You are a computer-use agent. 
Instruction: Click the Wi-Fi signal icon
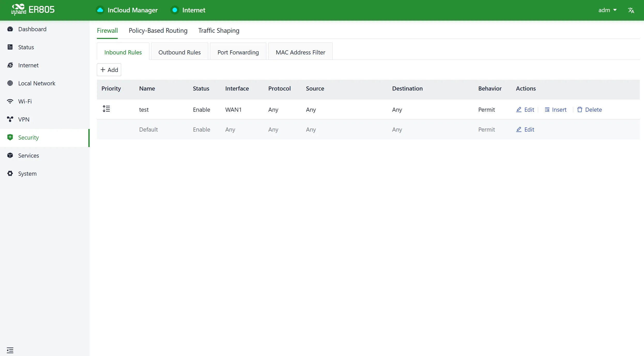(10, 101)
